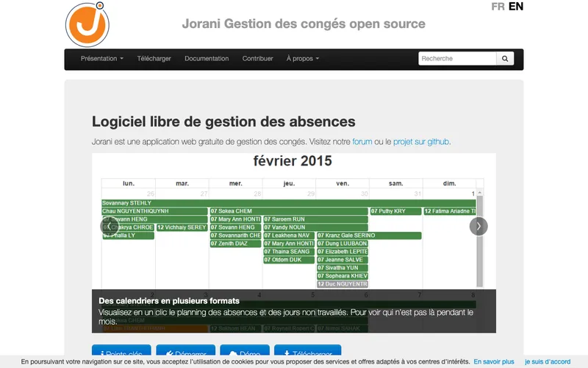Open the Télécharger menu item
Viewport: 588px width, 368px height.
154,59
